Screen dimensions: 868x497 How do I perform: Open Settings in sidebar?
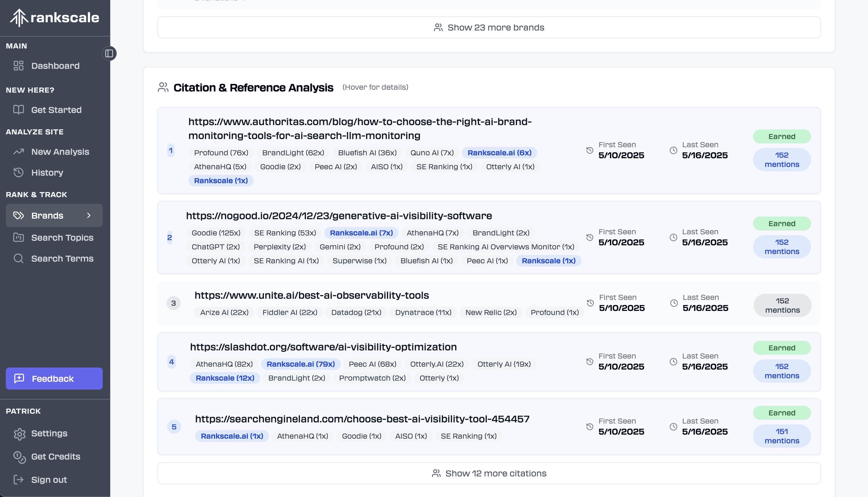(x=54, y=433)
